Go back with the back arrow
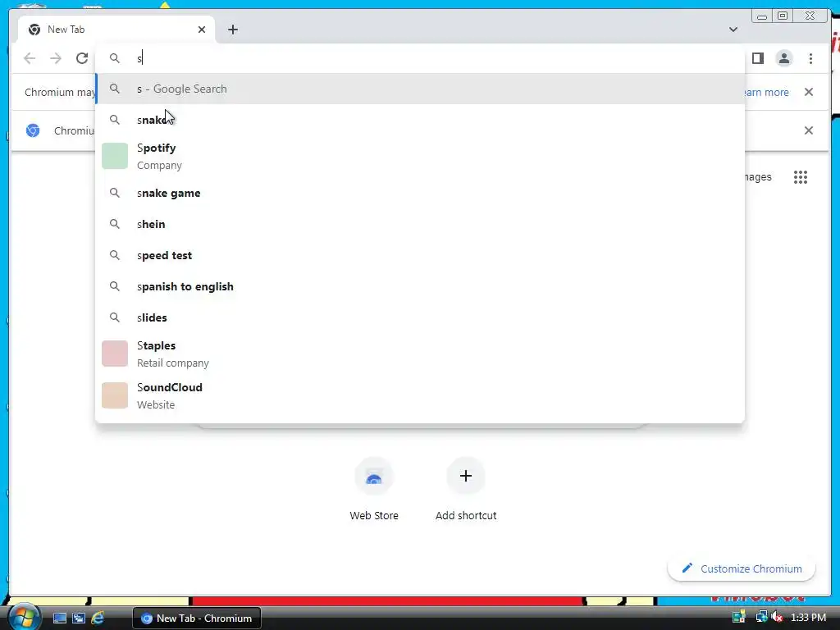This screenshot has height=630, width=840. 30,58
